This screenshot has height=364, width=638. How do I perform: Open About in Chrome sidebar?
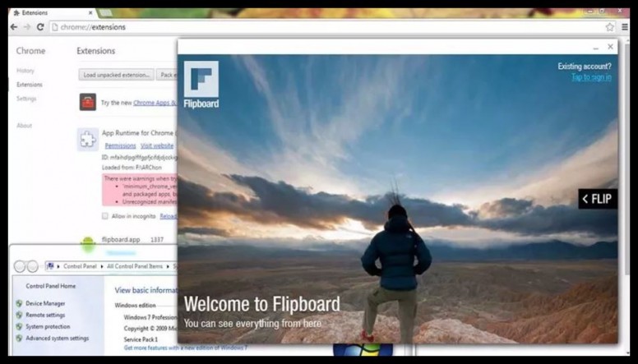(24, 125)
